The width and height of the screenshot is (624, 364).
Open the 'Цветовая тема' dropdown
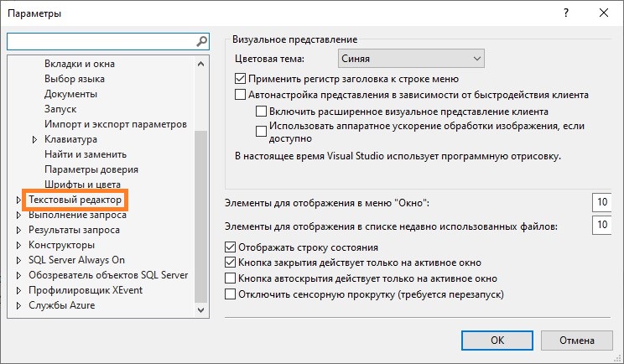[411, 59]
